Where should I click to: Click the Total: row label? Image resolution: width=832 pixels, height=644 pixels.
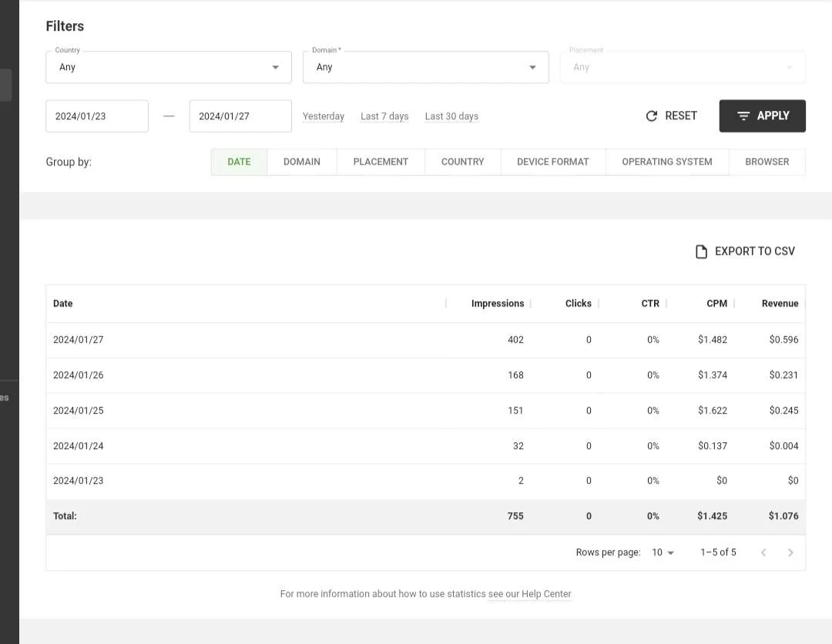tap(65, 516)
